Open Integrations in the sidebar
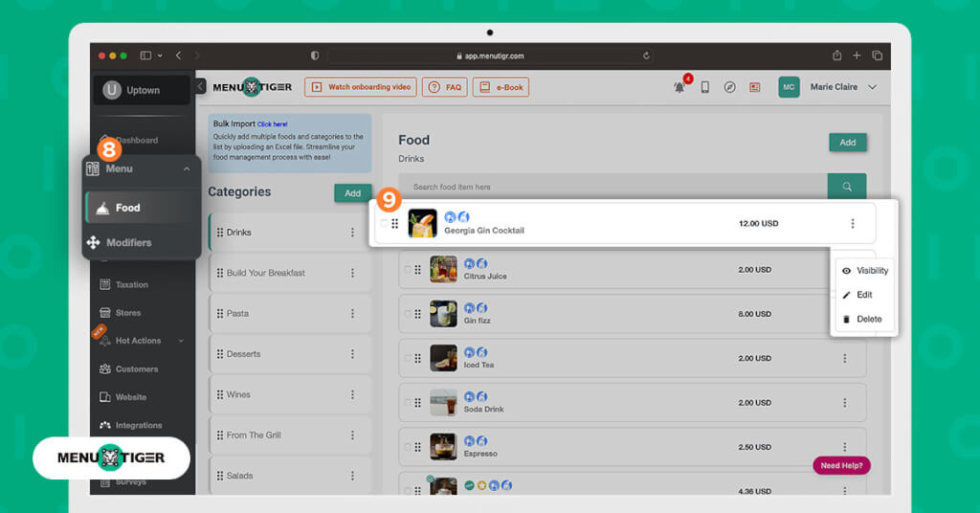This screenshot has height=513, width=980. coord(130,426)
